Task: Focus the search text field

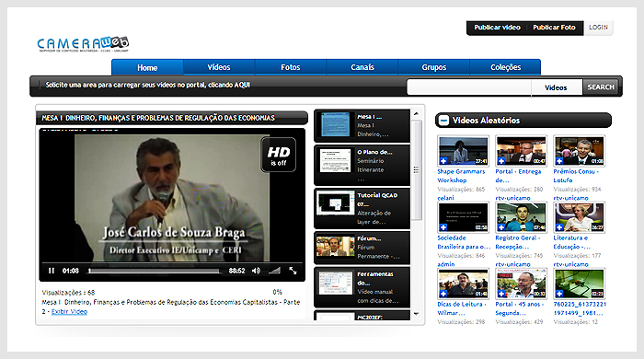Action: pos(468,87)
